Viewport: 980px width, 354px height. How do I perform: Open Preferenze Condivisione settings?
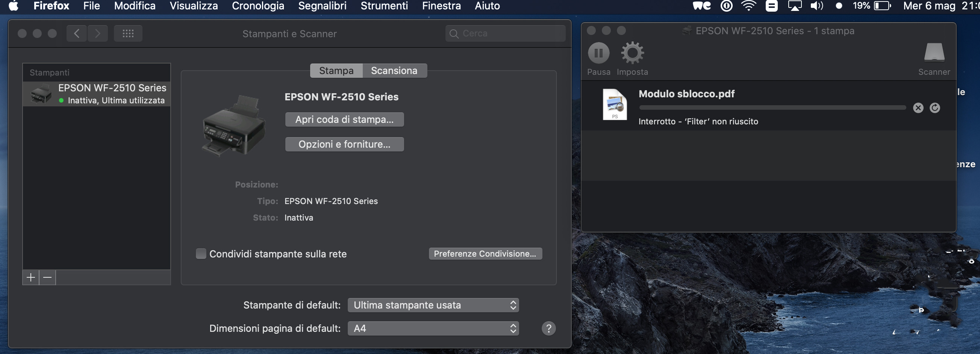point(485,253)
